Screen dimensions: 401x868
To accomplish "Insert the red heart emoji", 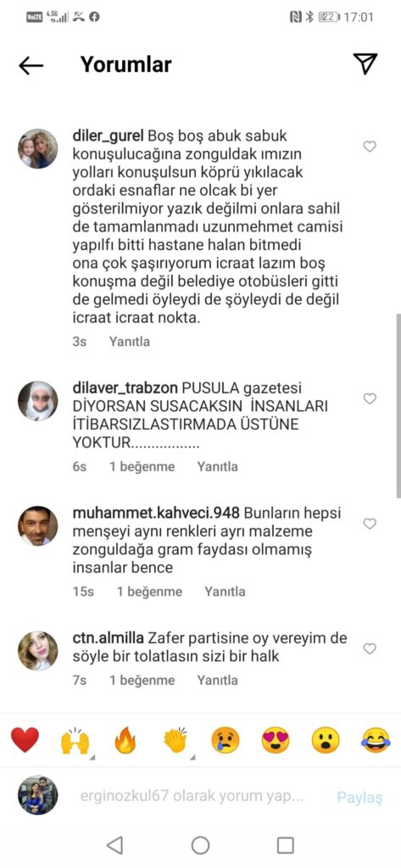I will point(25,740).
